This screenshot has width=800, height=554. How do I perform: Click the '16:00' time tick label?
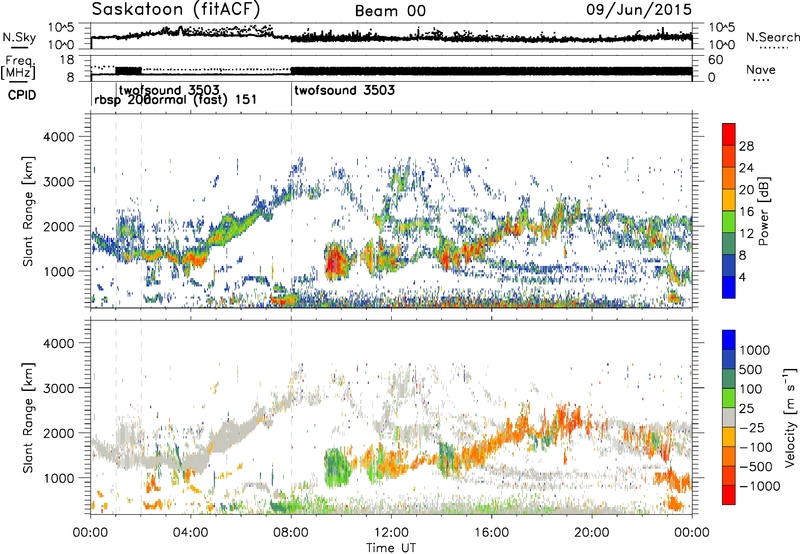(x=491, y=533)
